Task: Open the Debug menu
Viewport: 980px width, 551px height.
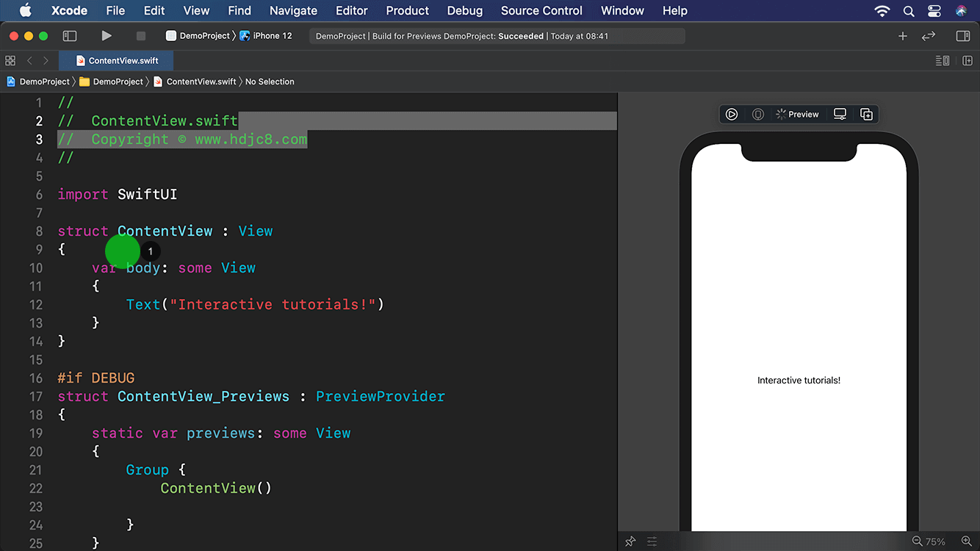Action: click(x=465, y=10)
